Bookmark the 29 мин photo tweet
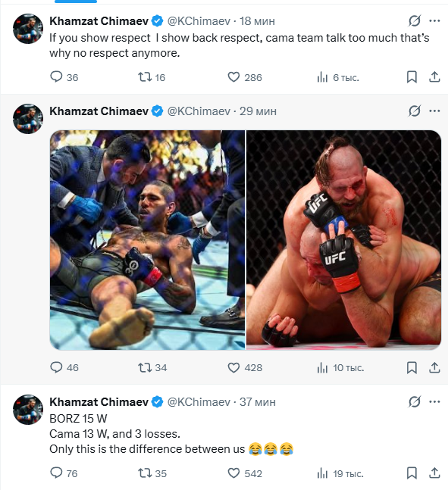The width and height of the screenshot is (448, 490). [x=412, y=367]
